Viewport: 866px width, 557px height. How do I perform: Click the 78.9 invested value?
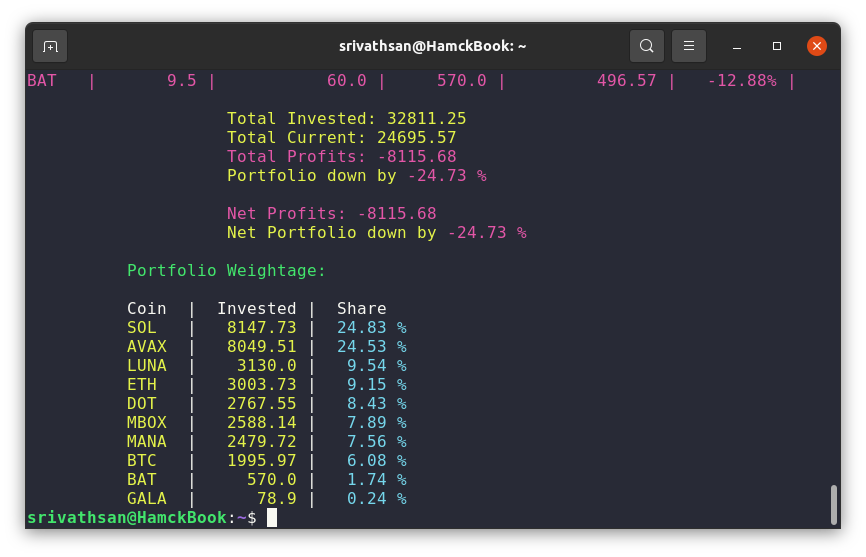pyautogui.click(x=276, y=498)
